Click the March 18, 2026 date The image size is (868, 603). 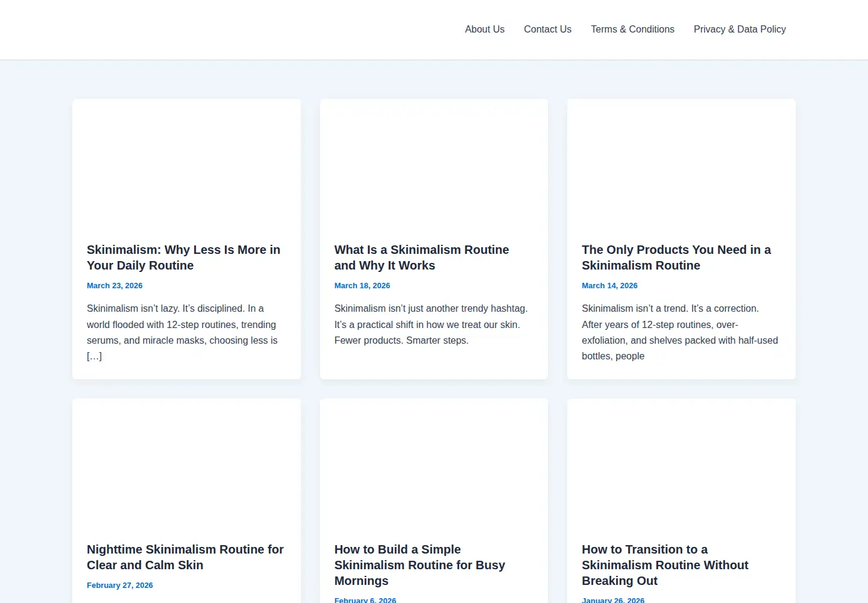[x=362, y=286]
